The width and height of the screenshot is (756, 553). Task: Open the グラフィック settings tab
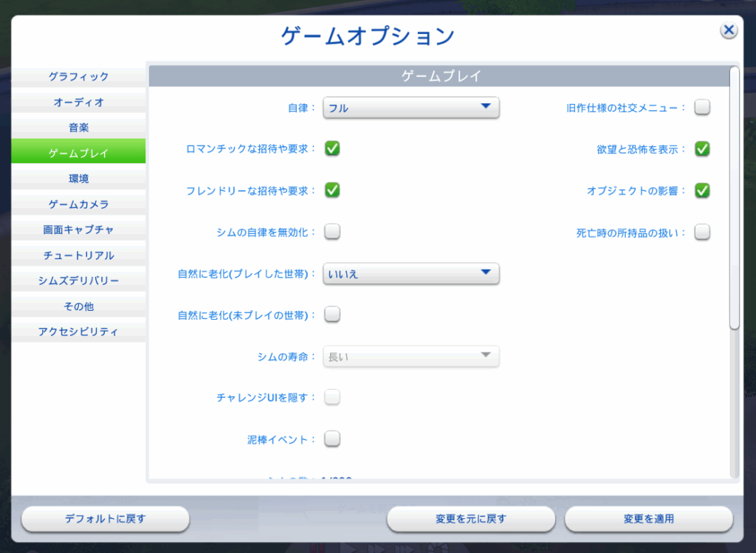point(78,76)
